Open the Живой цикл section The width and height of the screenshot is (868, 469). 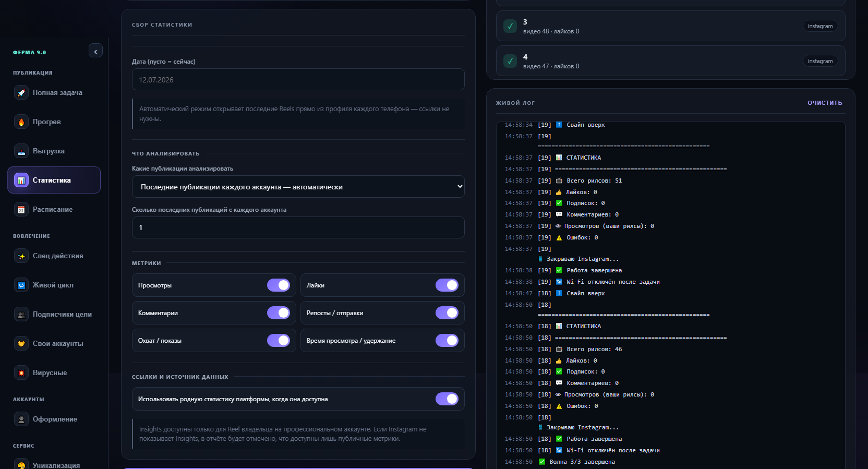tap(54, 285)
